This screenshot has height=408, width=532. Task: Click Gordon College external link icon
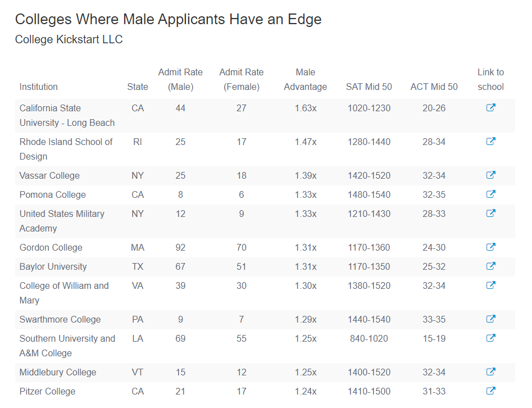(490, 247)
